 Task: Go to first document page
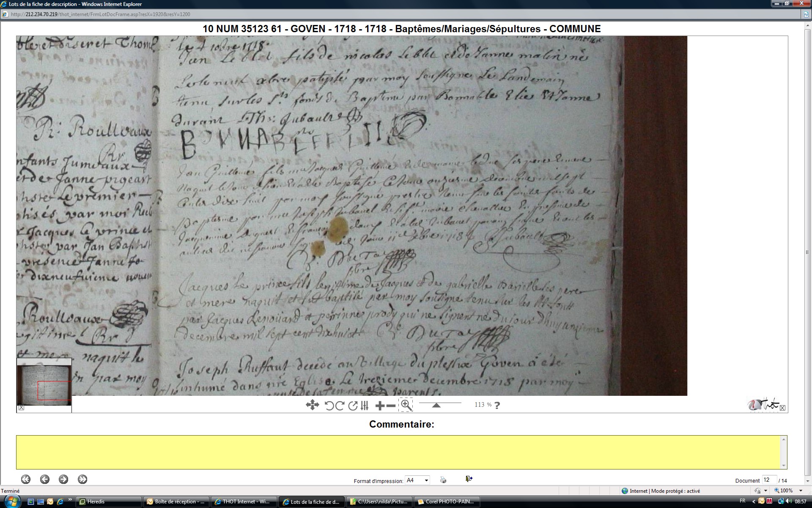pyautogui.click(x=26, y=479)
